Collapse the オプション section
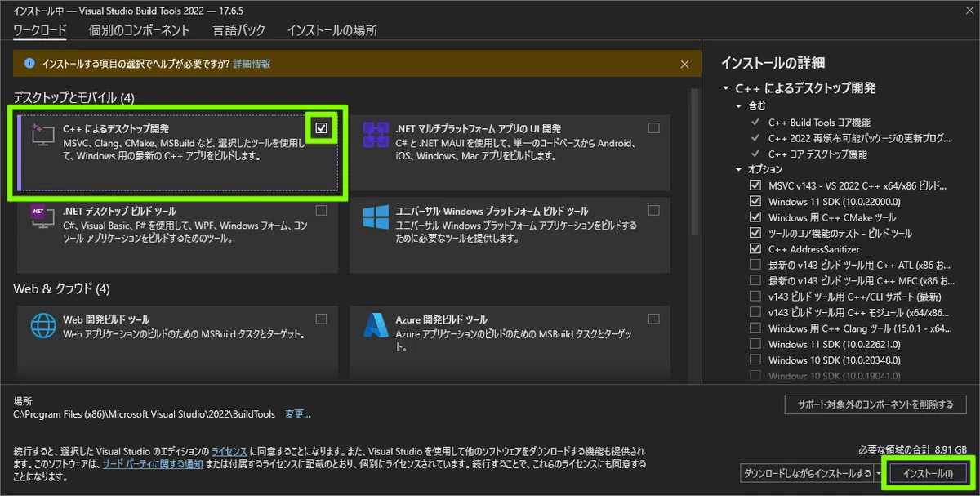Screen dimensions: 980x496 (x=739, y=169)
